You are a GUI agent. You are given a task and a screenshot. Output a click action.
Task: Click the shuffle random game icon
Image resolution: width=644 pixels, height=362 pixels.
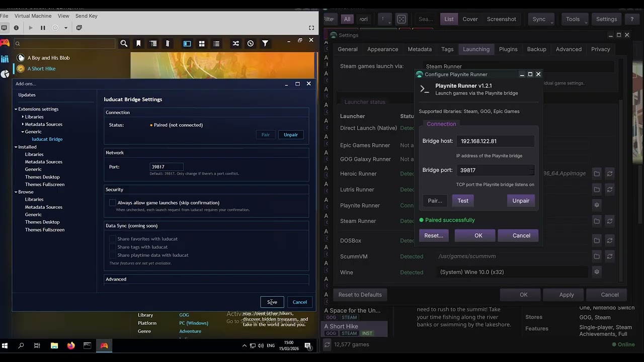(x=235, y=44)
